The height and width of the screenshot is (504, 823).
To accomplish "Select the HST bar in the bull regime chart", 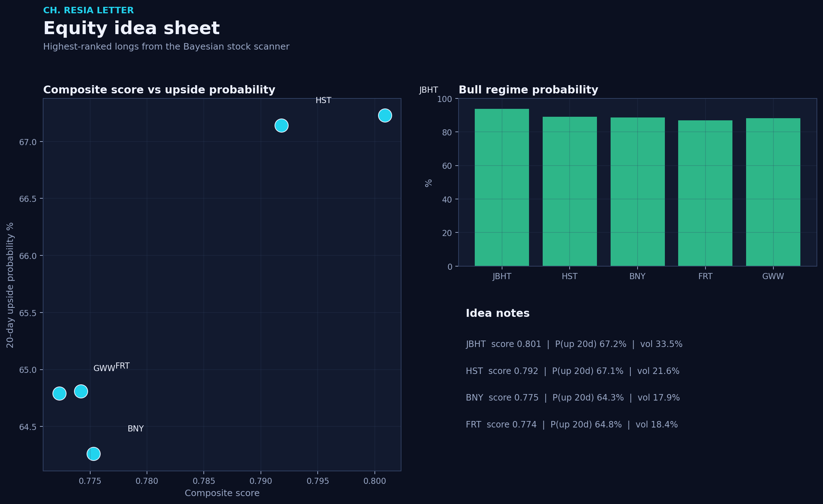I will [570, 191].
